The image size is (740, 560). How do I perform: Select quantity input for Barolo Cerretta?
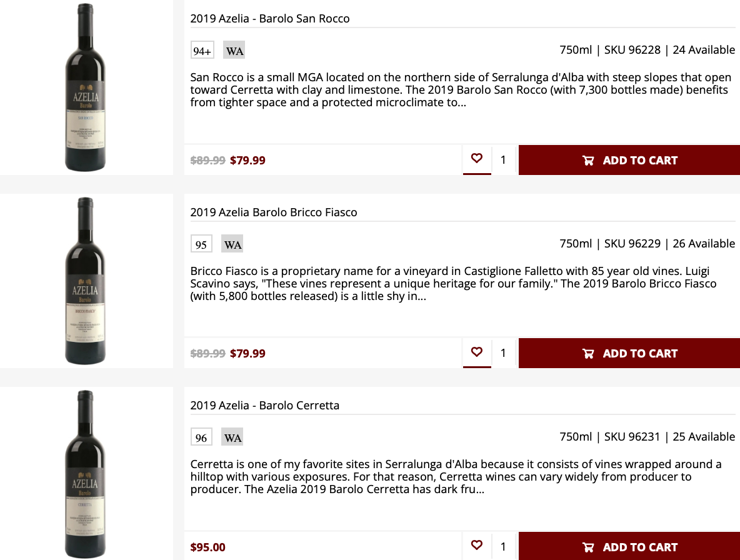click(504, 547)
